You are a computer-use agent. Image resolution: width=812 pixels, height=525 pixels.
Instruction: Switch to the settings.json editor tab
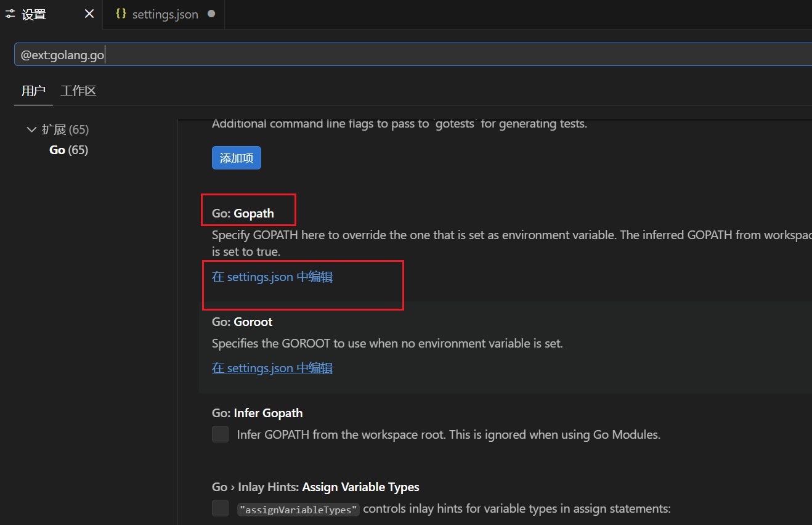coord(164,14)
